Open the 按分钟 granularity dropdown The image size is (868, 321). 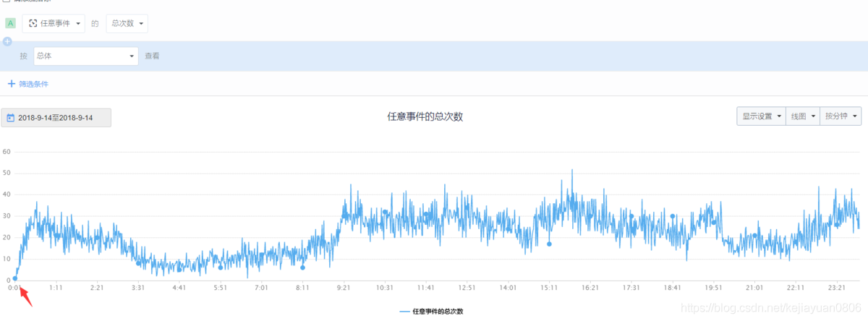click(841, 116)
